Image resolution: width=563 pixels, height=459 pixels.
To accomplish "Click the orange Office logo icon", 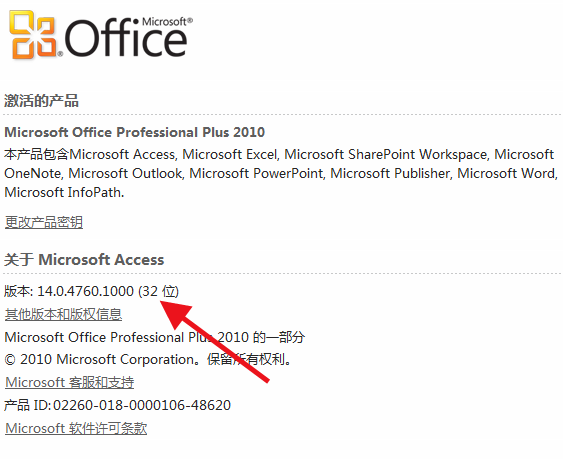I will tap(33, 34).
